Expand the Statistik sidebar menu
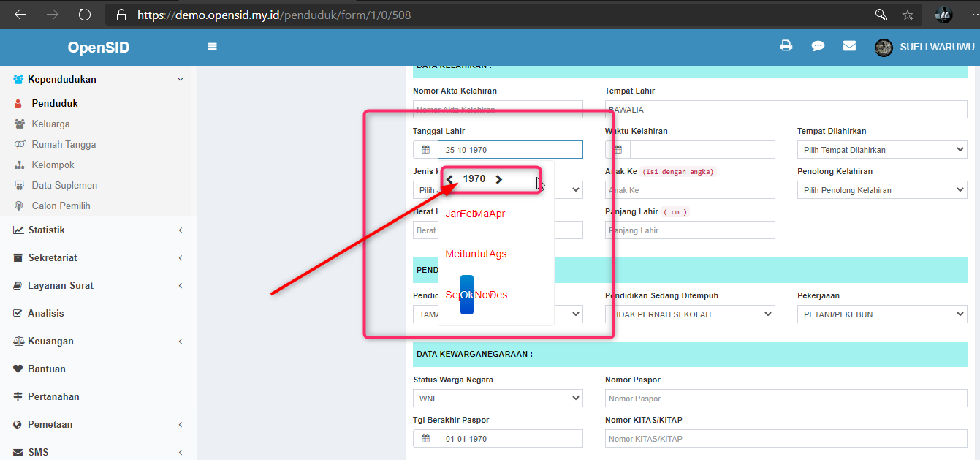980x460 pixels. coord(99,230)
